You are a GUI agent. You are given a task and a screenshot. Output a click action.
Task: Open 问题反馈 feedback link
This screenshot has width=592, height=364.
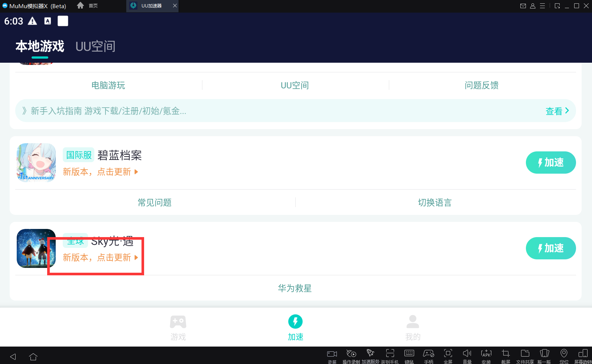coord(482,85)
